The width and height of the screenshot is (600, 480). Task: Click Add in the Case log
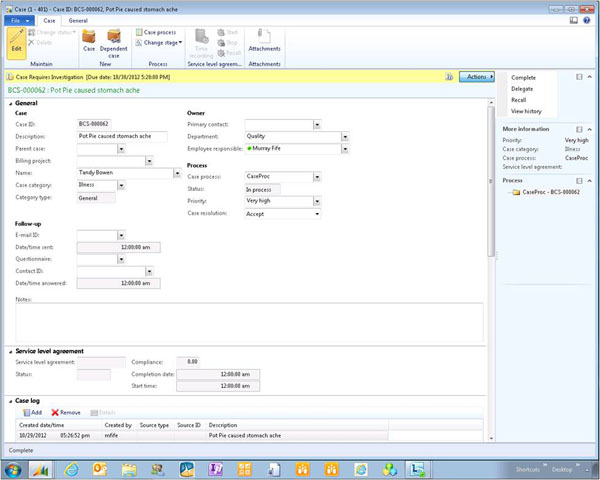pyautogui.click(x=31, y=412)
